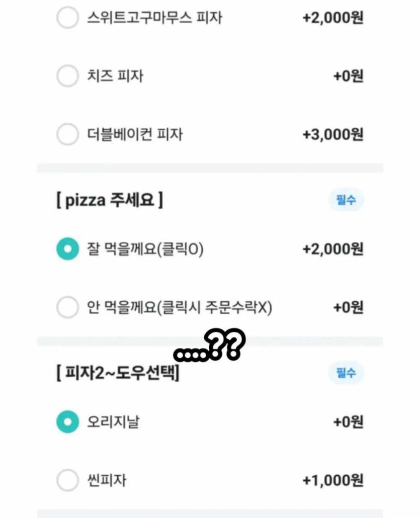This screenshot has height=518, width=420.
Task: Tap the 오리지날 dough radio button
Action: click(67, 422)
